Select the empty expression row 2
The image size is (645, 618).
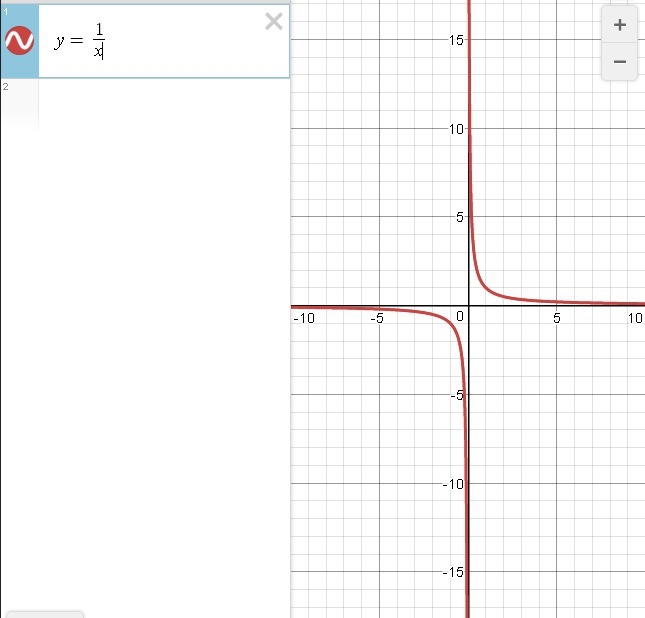[x=145, y=103]
